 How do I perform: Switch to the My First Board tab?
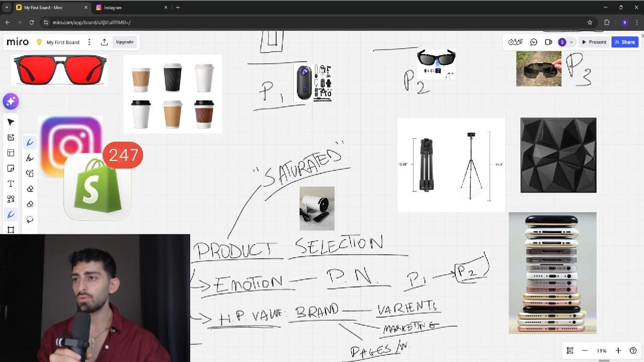point(52,8)
